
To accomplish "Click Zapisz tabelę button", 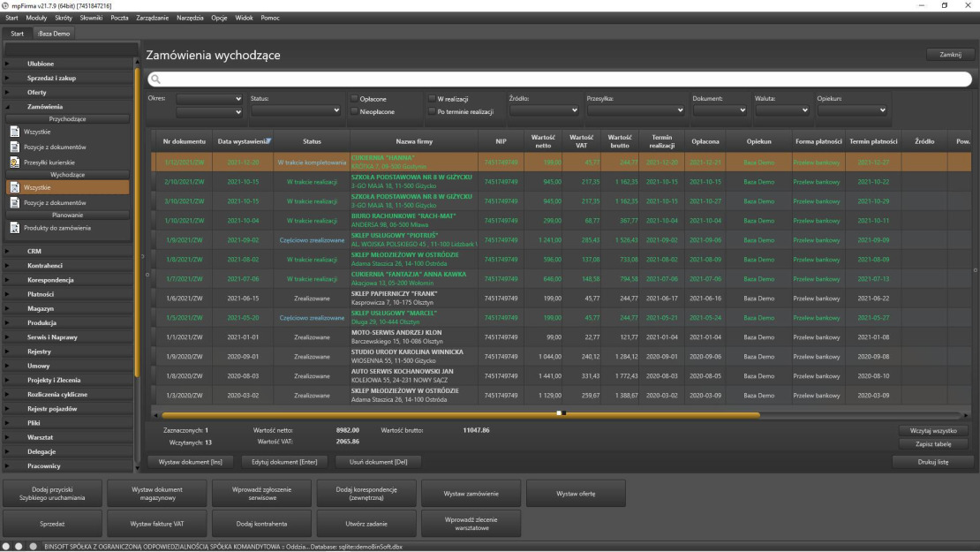I will tap(933, 444).
